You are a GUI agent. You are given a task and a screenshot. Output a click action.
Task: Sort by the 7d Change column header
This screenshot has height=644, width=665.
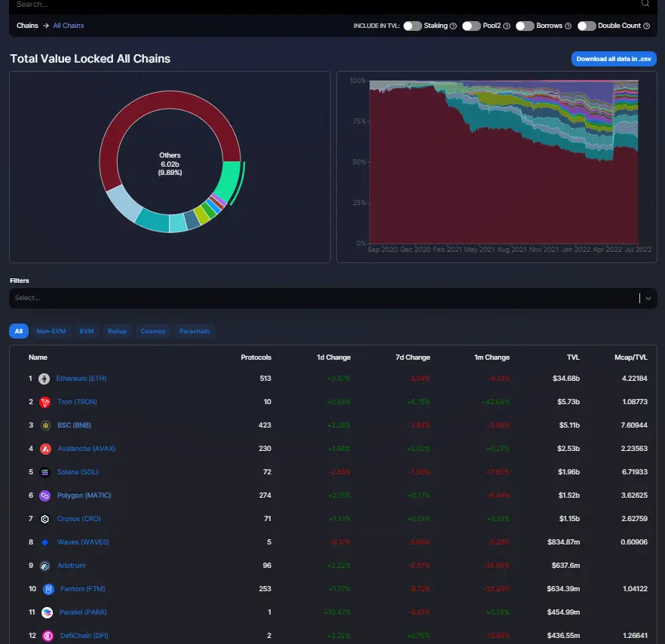412,357
